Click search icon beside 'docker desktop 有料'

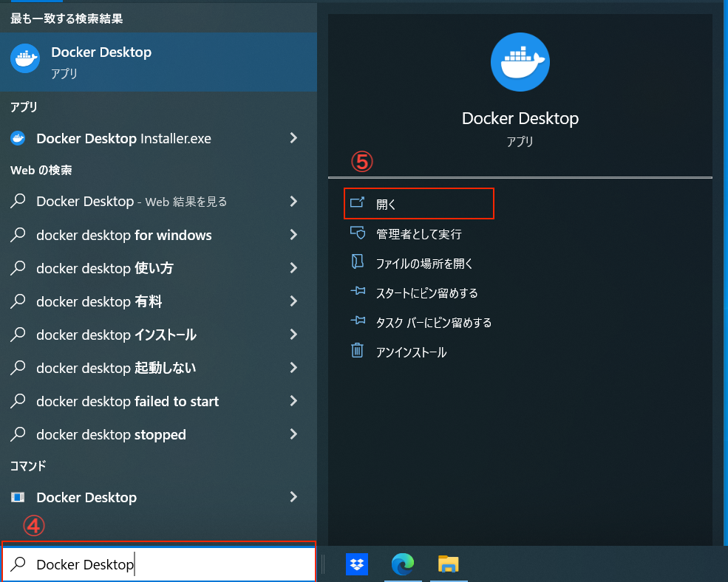click(18, 301)
